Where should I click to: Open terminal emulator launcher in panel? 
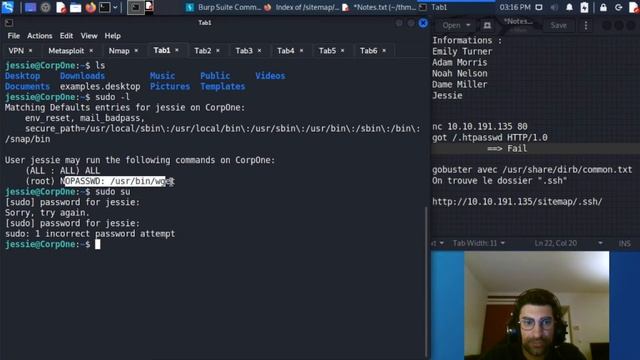point(104,7)
